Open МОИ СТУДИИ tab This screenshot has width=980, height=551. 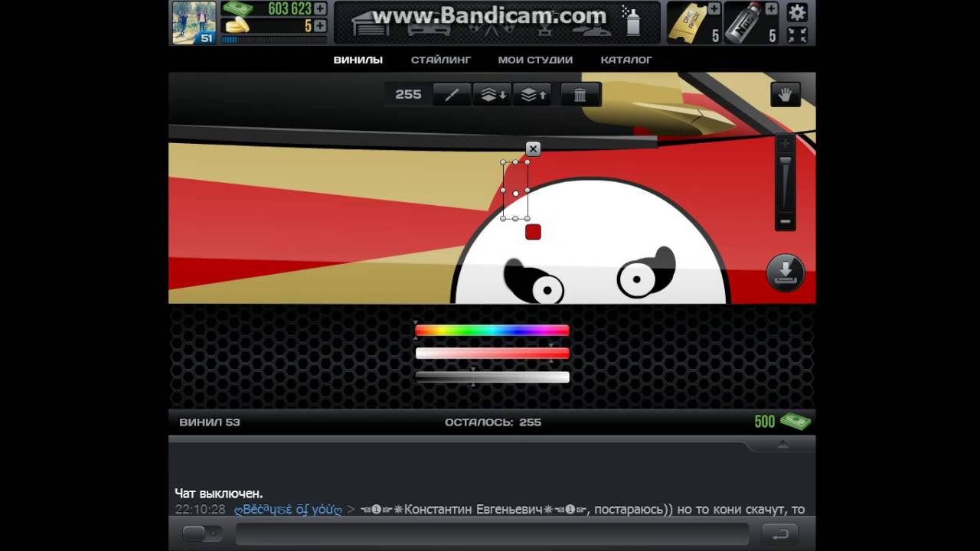point(535,60)
